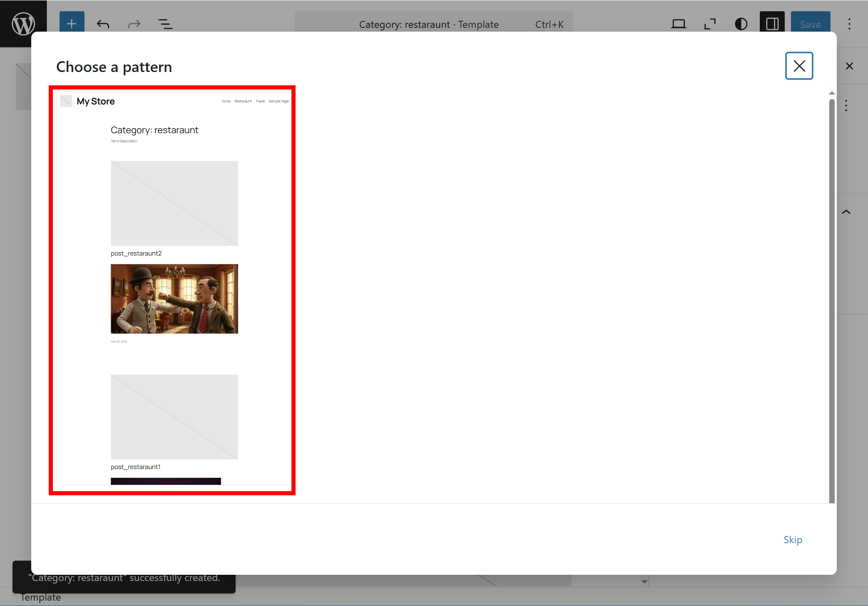Click the WordPress logo icon
This screenshot has width=868, height=606.
23,24
